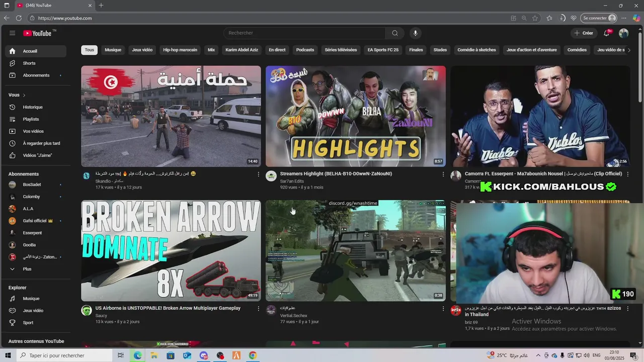Viewport: 644px width, 362px height.
Task: Open US Airborne is UNSTOPPABLE video title
Action: [x=168, y=308]
